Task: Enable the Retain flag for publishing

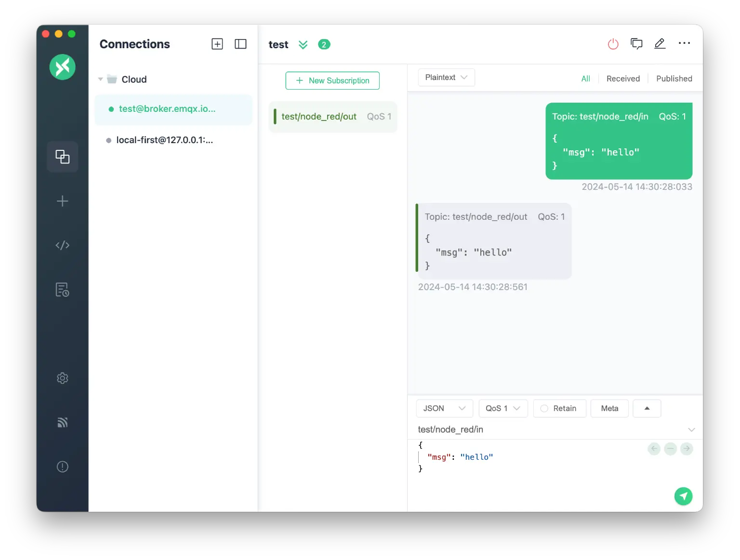Action: [x=559, y=408]
